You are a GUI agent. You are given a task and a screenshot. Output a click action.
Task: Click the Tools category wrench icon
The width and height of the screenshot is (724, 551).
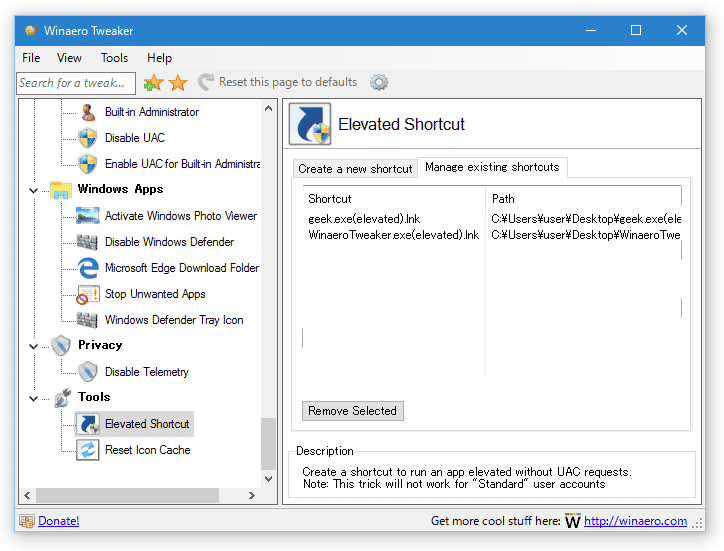point(62,398)
